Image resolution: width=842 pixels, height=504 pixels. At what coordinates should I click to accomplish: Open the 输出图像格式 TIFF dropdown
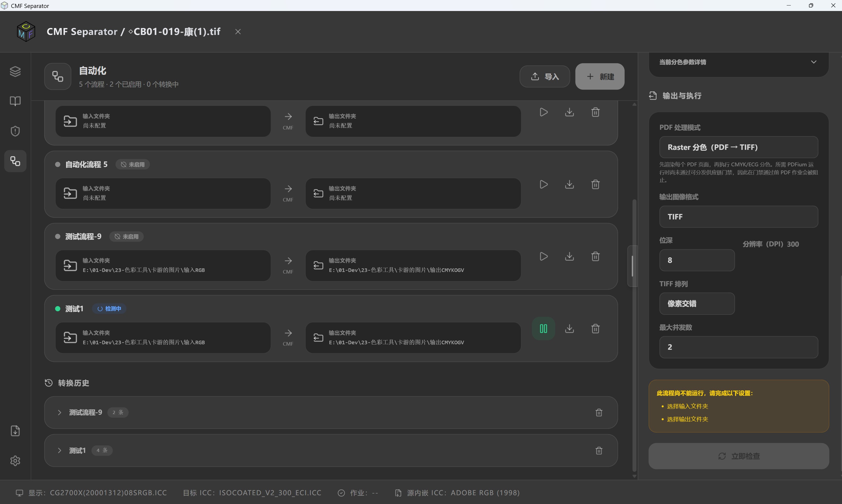739,217
